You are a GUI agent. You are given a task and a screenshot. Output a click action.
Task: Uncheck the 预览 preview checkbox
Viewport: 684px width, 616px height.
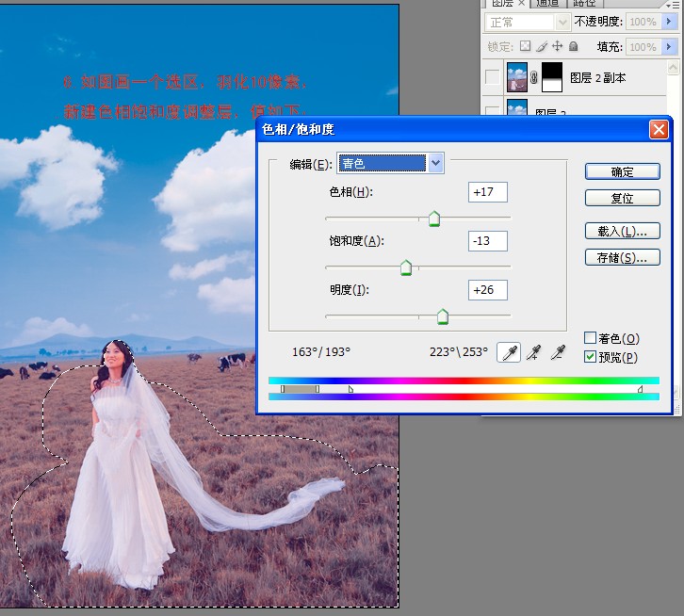point(590,357)
